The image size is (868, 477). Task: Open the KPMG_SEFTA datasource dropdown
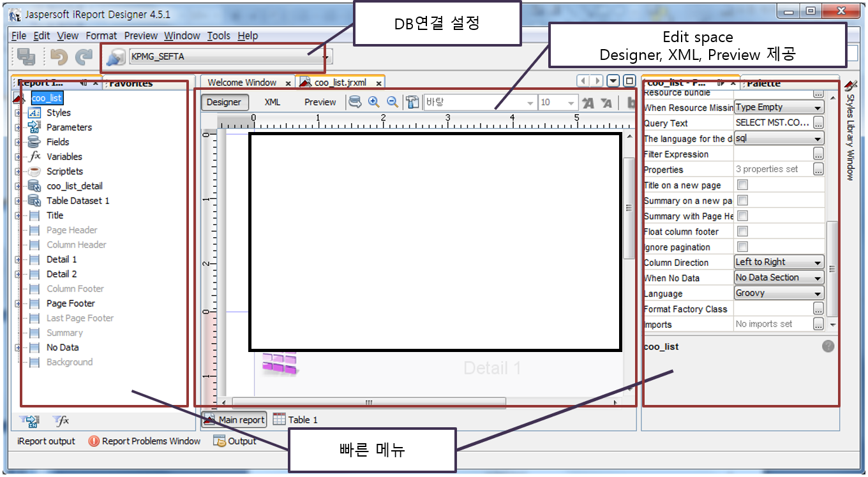point(230,57)
